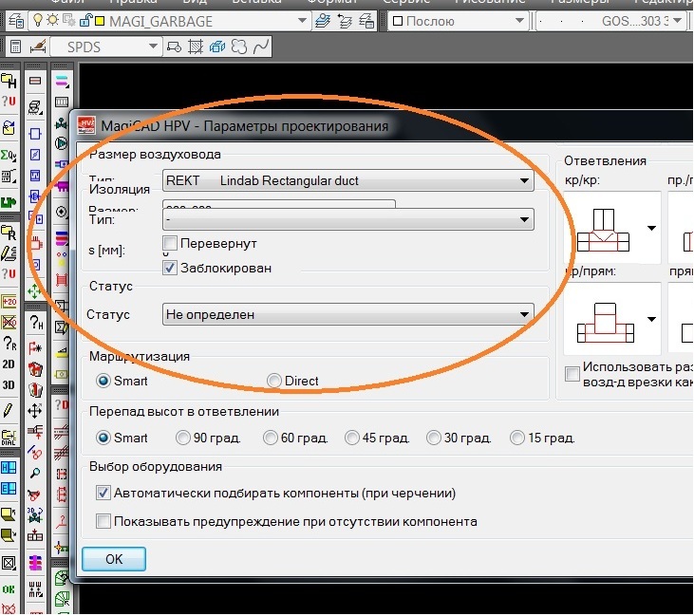Click the yellow layer color swatch
This screenshot has width=694, height=616.
click(100, 20)
